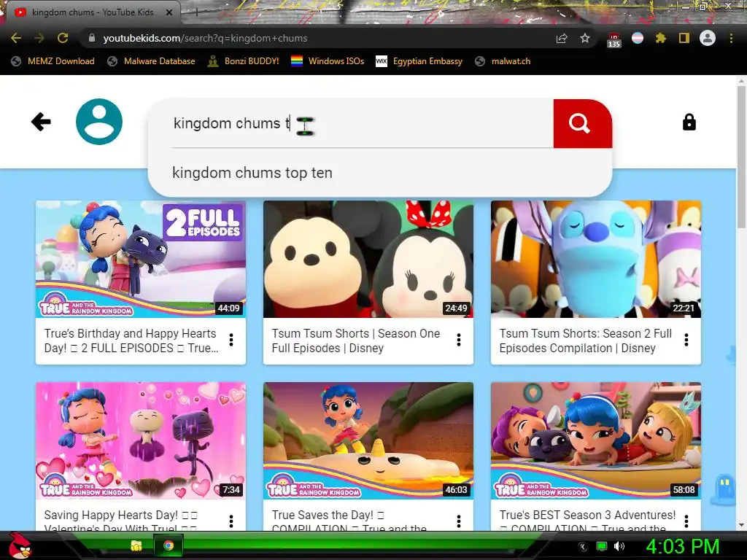Open the teal profile avatar
The image size is (747, 560).
tap(99, 122)
